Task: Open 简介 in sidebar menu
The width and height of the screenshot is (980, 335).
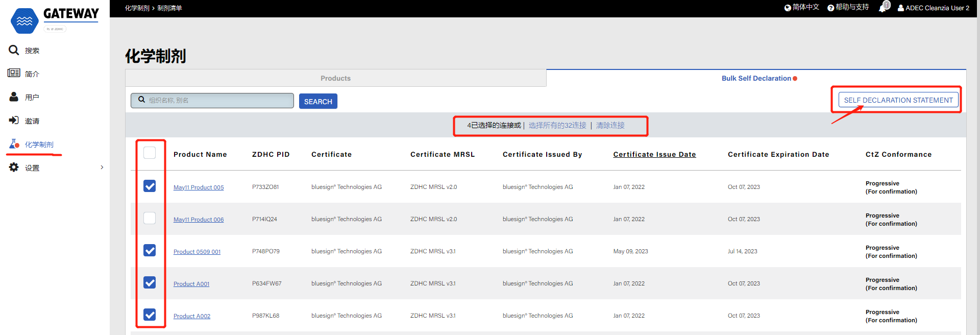Action: coord(32,74)
